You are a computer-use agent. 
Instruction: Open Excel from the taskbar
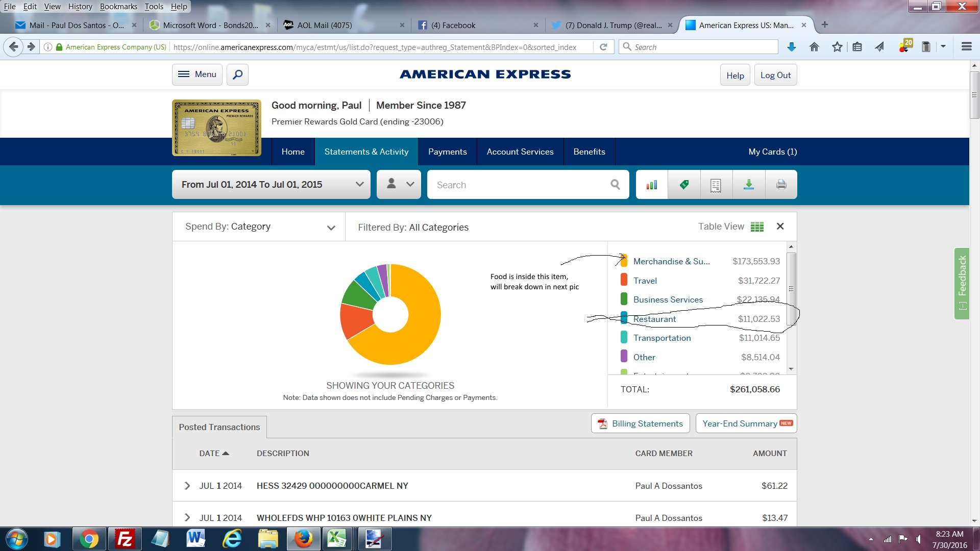(337, 539)
